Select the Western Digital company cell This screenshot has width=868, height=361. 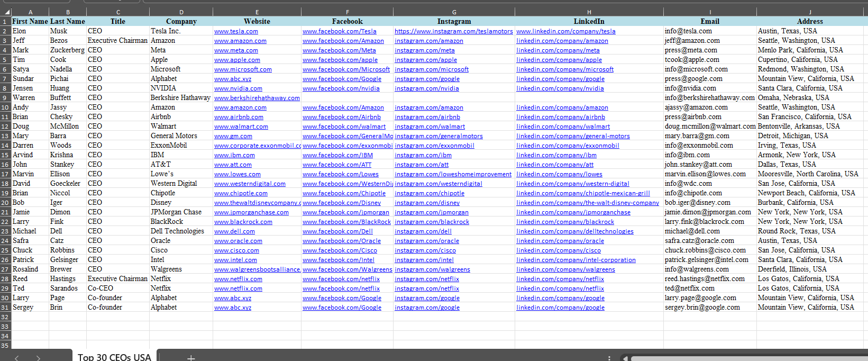click(x=181, y=183)
